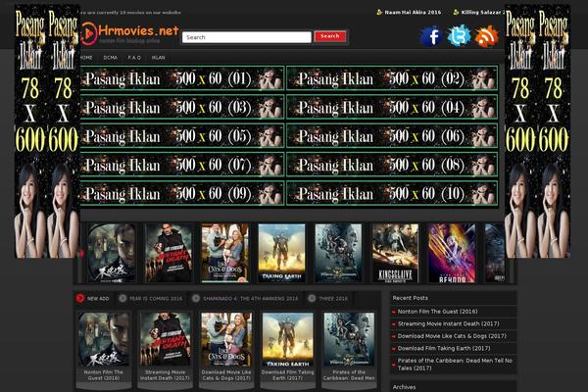Click the Pasang Iklan 500 x 60 (07) banner
This screenshot has width=588, height=392.
coord(182,165)
